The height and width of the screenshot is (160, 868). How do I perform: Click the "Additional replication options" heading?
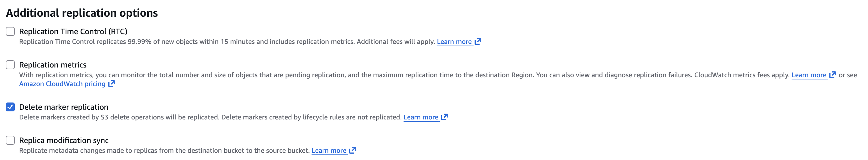tap(82, 13)
